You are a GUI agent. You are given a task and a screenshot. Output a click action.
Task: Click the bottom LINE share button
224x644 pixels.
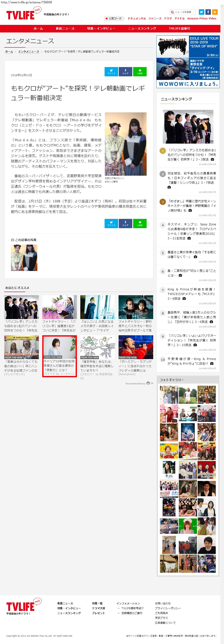(140, 224)
